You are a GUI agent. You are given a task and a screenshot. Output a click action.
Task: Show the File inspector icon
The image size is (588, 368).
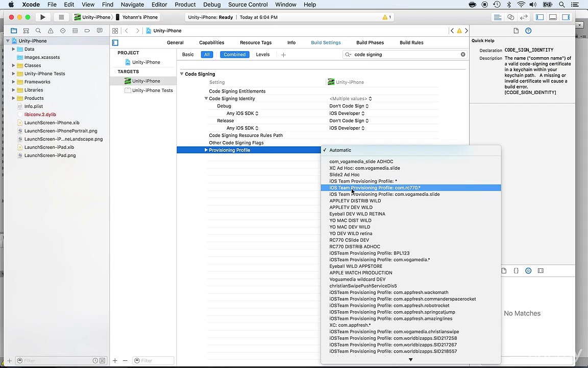[516, 31]
